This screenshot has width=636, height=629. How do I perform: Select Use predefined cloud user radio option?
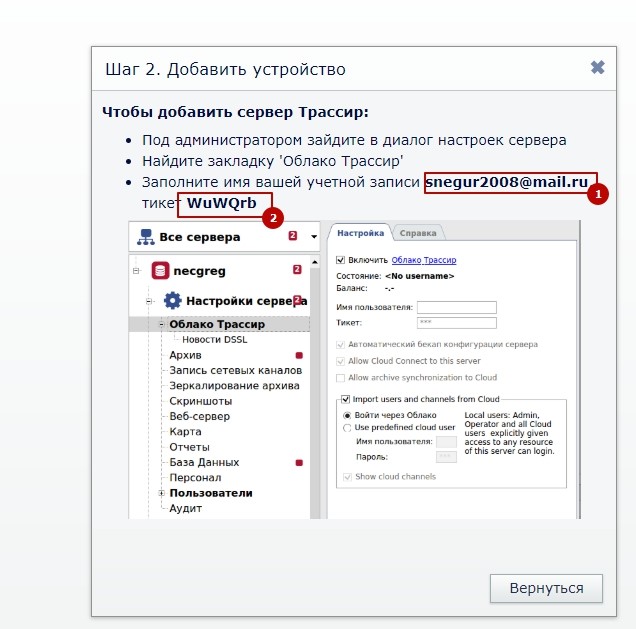(347, 427)
